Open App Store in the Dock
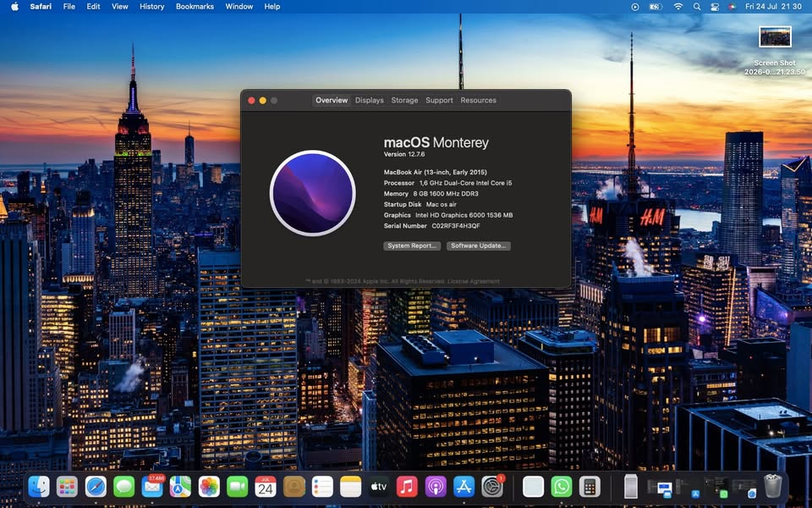812x508 pixels. click(464, 487)
